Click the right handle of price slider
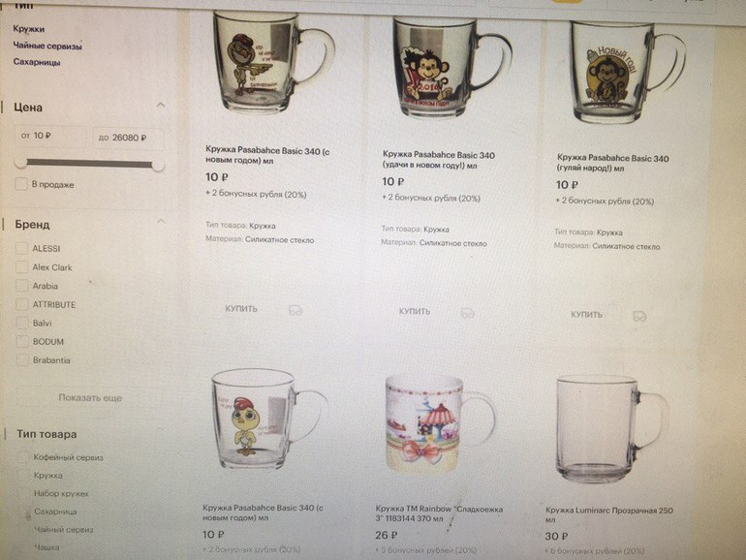 point(158,165)
